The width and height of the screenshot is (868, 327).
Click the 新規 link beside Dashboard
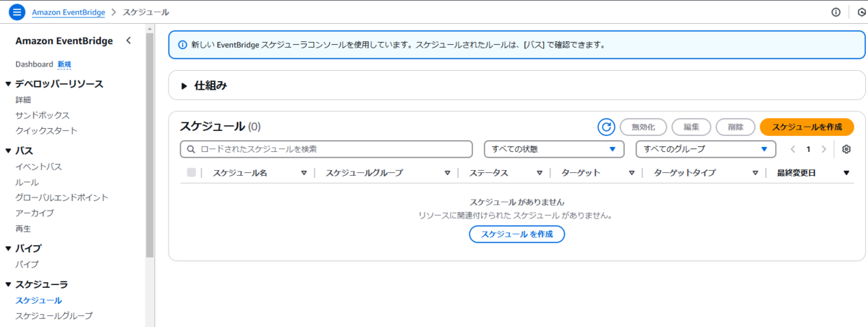pos(64,64)
